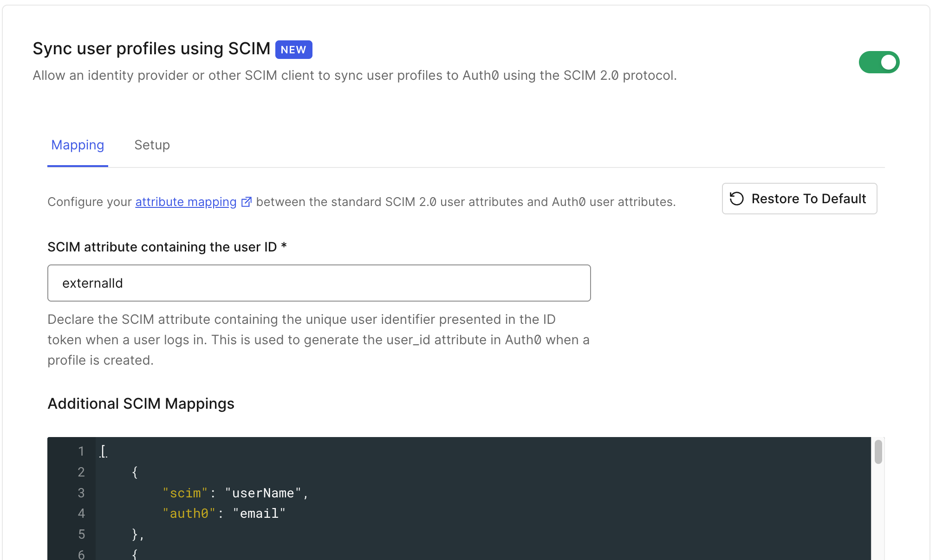Click the NEW badge next to SCIM title

pos(293,50)
